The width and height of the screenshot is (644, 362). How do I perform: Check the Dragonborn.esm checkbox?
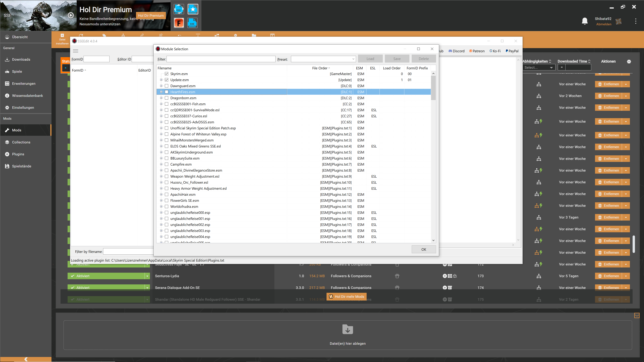point(167,98)
